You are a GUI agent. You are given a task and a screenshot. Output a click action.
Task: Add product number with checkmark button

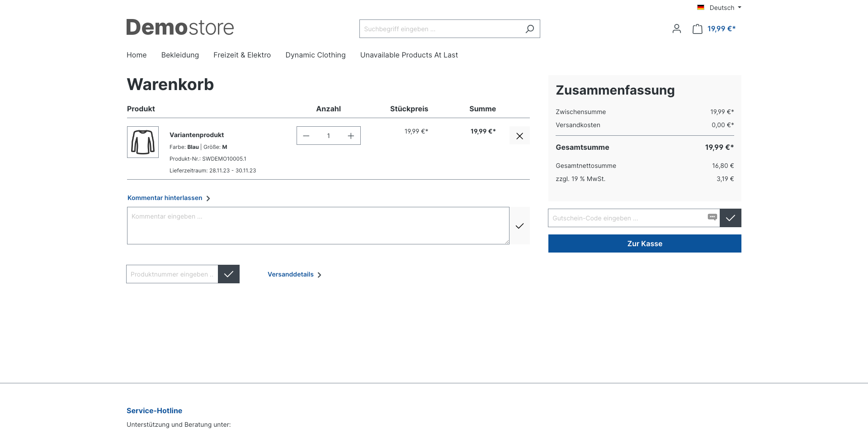click(x=229, y=274)
